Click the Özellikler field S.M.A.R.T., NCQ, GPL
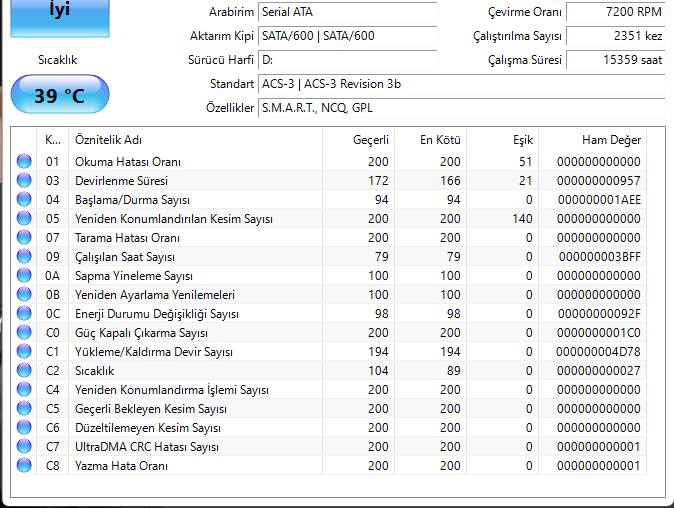Screen dimensions: 674x508 tap(461, 108)
